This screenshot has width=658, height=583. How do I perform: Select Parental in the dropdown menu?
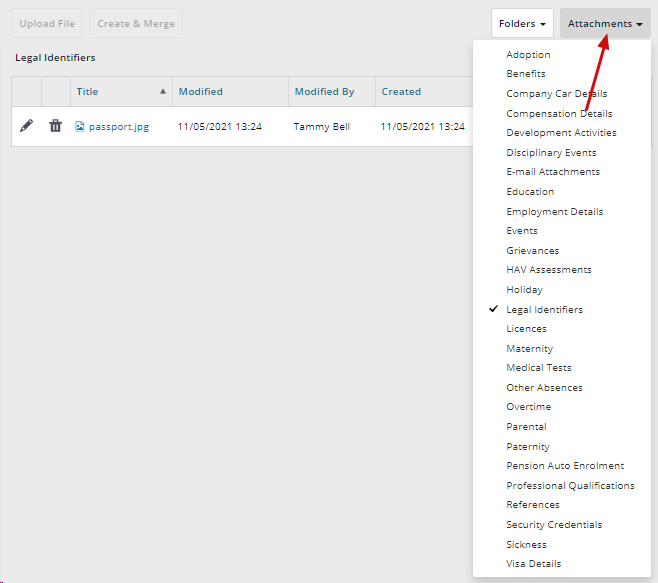coord(526,426)
